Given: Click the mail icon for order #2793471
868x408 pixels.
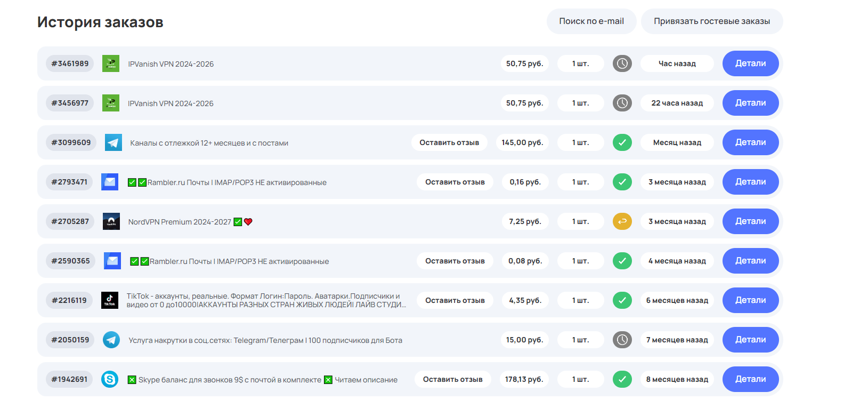Looking at the screenshot, I should (110, 182).
